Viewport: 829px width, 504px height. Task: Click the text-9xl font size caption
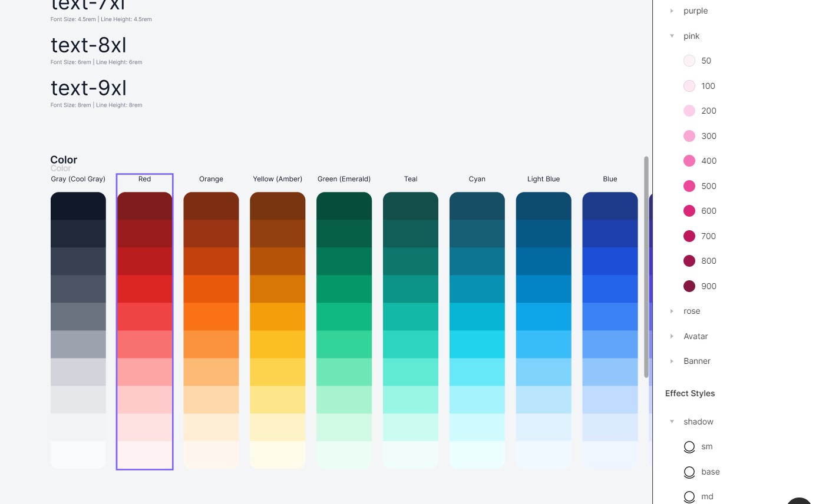click(97, 105)
